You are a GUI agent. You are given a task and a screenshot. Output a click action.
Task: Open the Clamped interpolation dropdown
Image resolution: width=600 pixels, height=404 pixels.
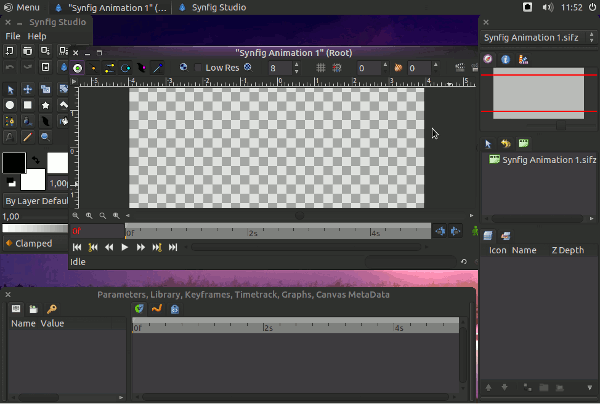pyautogui.click(x=34, y=243)
